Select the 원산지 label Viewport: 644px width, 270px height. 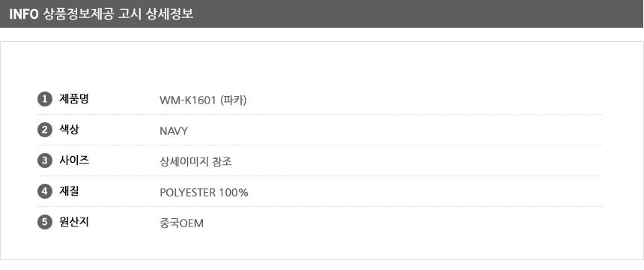74,222
